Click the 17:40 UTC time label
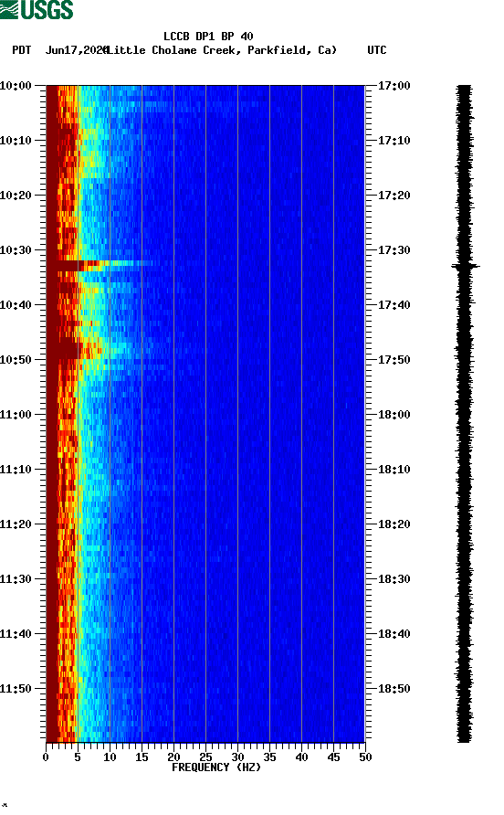Screen dimensions: 504x815 [394, 305]
